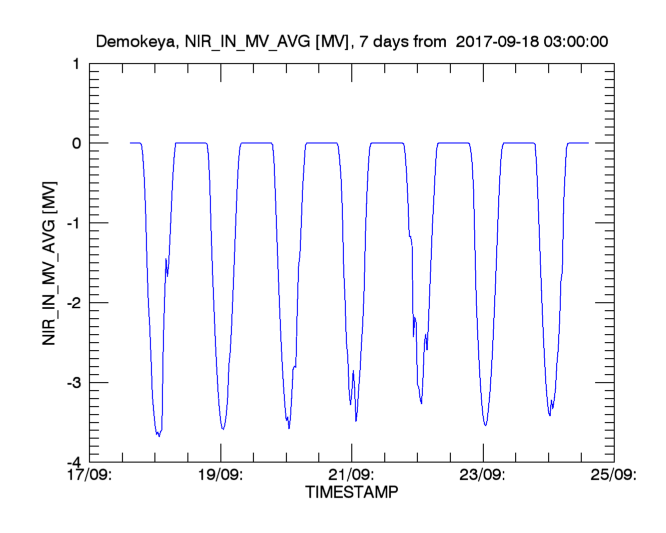Click the y-axis tick label -3
This screenshot has height=533, width=666.
[73, 383]
